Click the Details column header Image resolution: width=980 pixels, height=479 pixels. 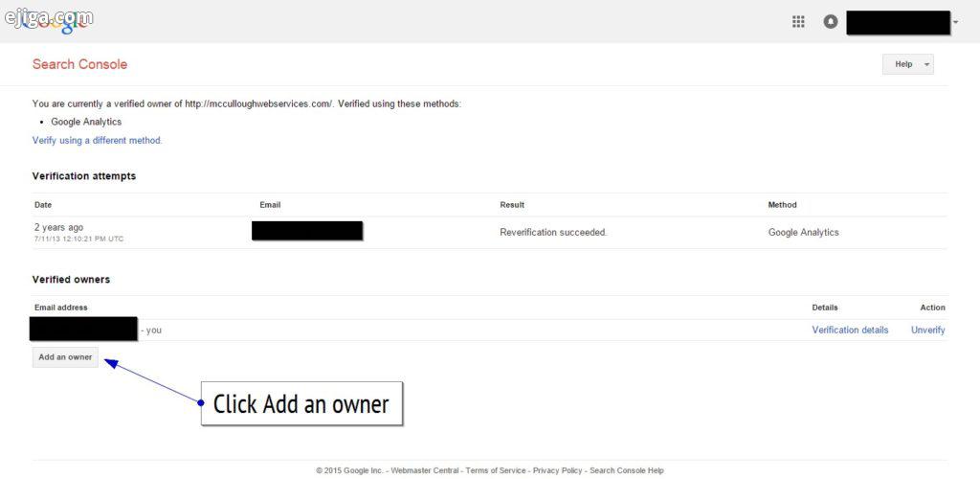click(x=824, y=307)
